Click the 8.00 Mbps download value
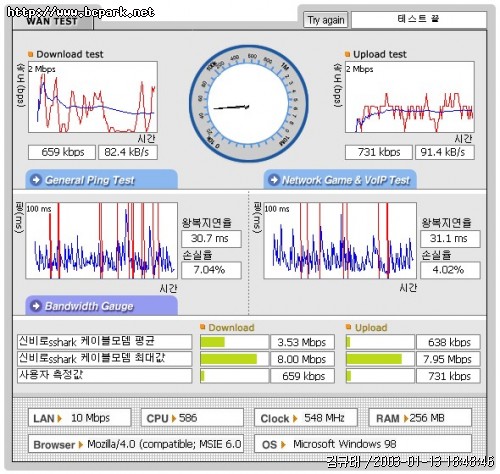The width and height of the screenshot is (500, 474). click(302, 359)
